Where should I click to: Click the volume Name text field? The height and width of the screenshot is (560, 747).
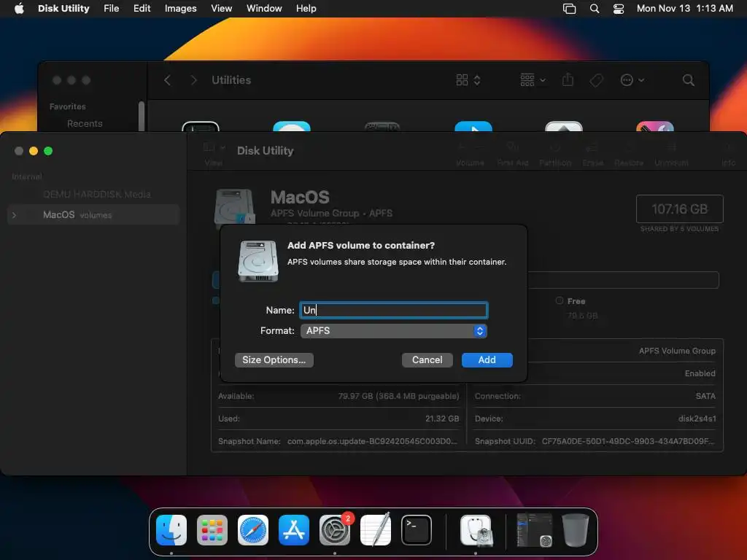[393, 310]
